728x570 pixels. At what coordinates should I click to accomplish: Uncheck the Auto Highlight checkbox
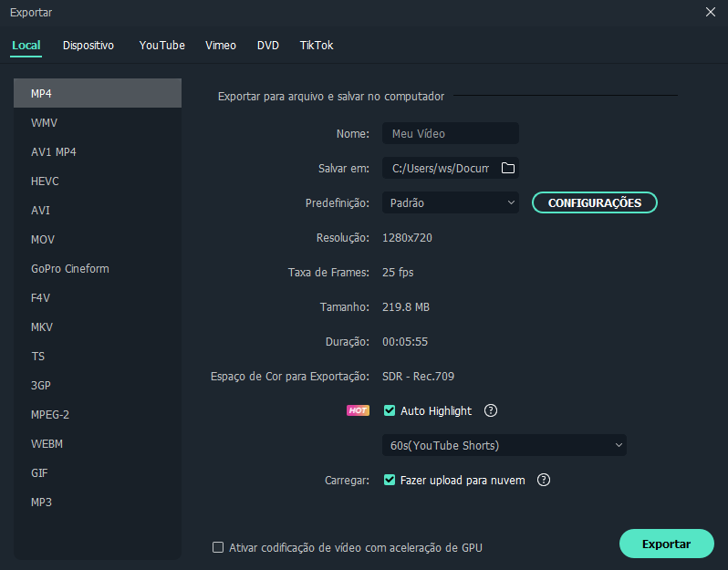tap(389, 410)
